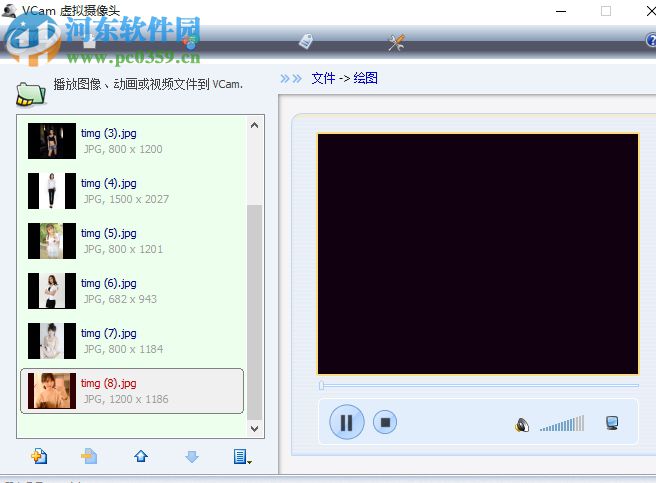Click file name timg (8).jpg
Image resolution: width=656 pixels, height=483 pixels.
[x=109, y=384]
